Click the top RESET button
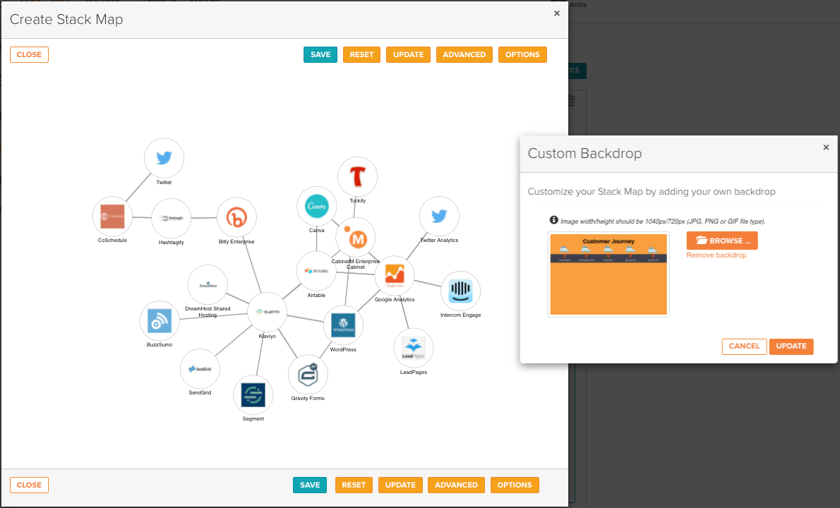Screen dimensions: 840x508 click(x=362, y=55)
